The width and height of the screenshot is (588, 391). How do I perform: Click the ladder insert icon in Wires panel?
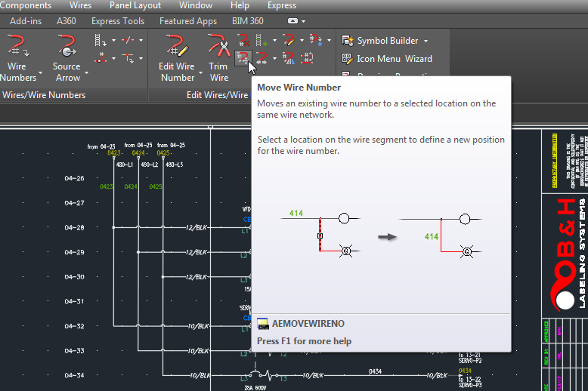click(x=100, y=40)
